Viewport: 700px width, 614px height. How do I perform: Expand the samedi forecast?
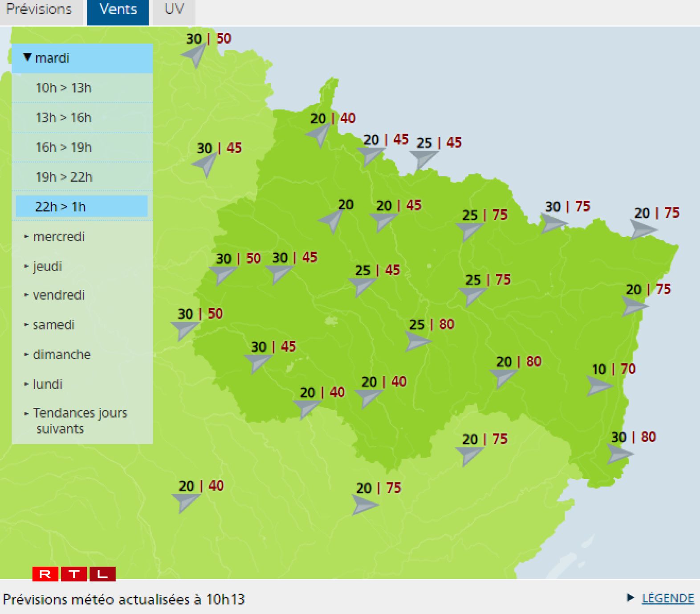pyautogui.click(x=53, y=325)
